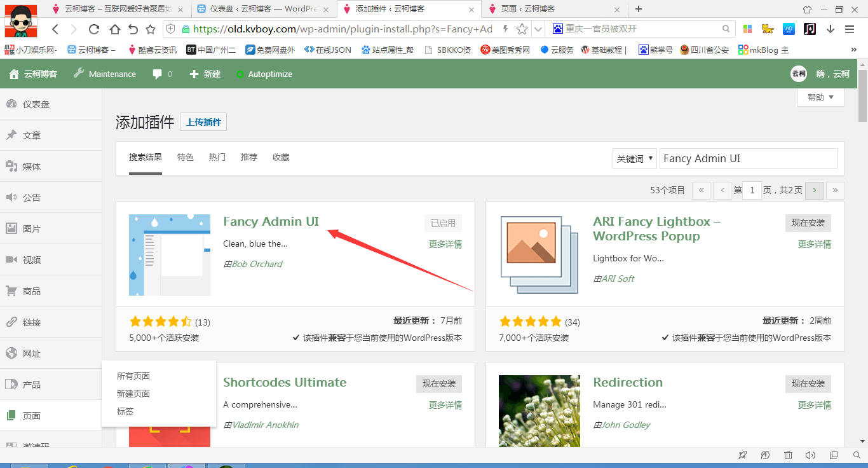
Task: Click the user avatar 云柯 in admin bar
Action: click(799, 74)
